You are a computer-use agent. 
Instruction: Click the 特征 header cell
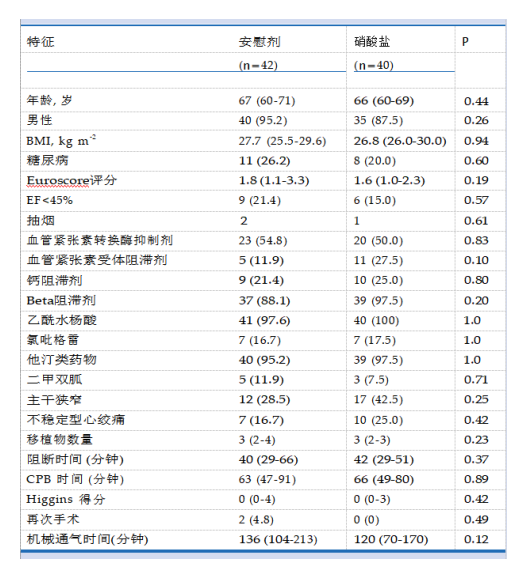click(x=41, y=42)
